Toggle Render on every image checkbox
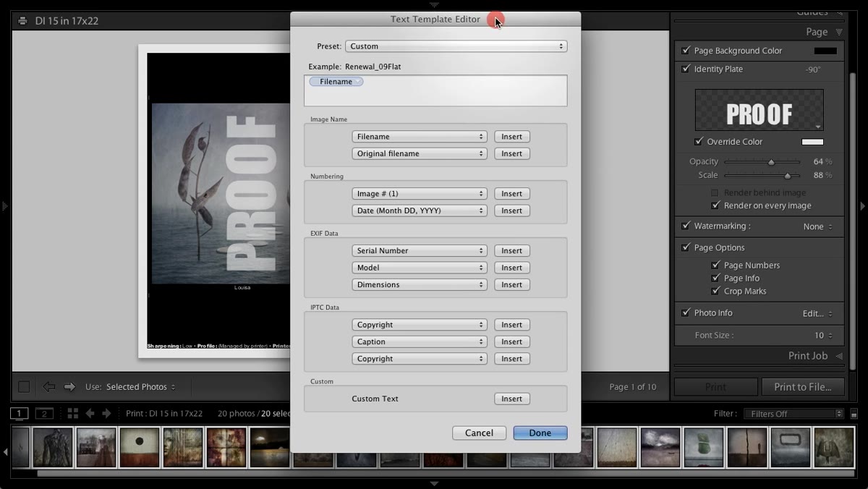The height and width of the screenshot is (489, 868). tap(715, 205)
